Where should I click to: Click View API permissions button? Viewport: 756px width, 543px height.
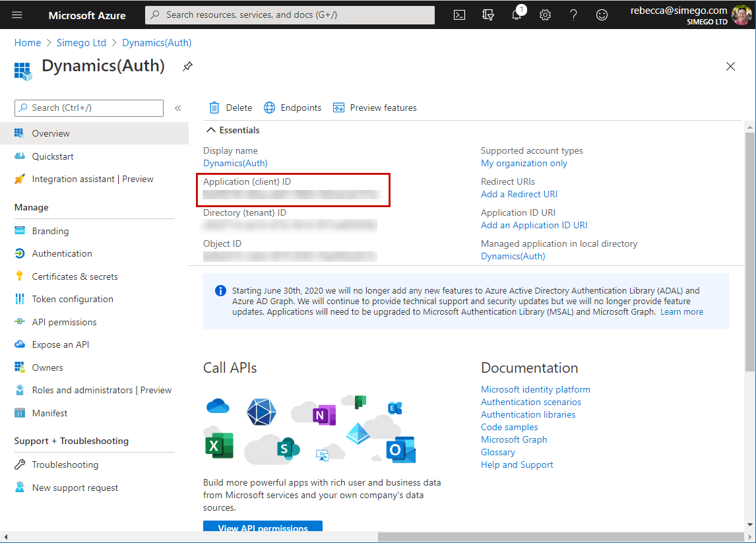[263, 526]
